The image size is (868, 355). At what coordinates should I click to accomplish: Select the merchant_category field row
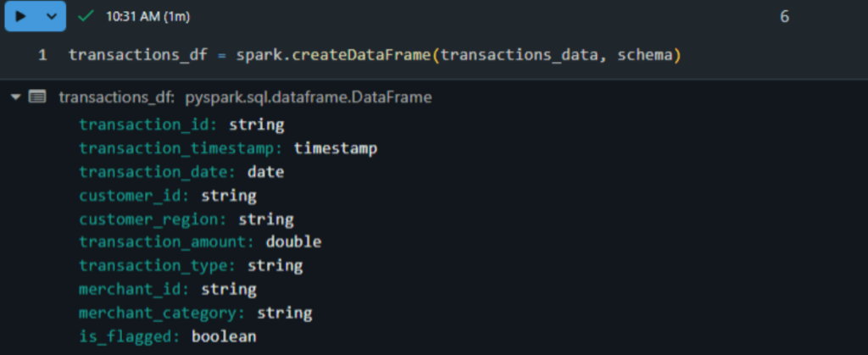pos(196,313)
